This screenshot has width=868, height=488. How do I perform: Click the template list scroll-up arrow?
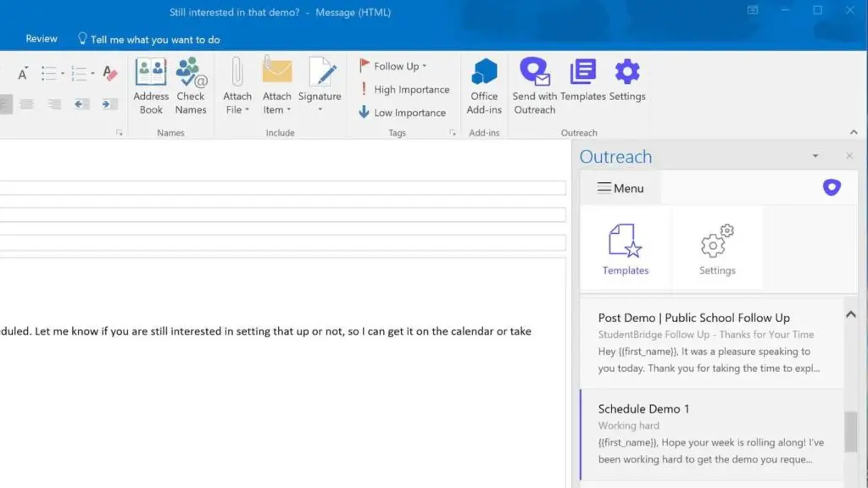[x=851, y=314]
